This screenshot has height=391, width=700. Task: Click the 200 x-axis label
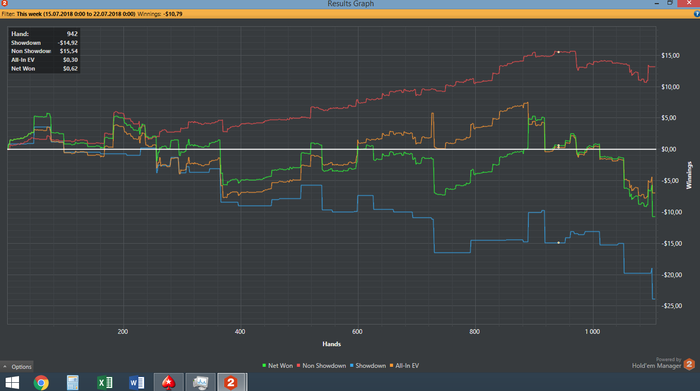(123, 332)
